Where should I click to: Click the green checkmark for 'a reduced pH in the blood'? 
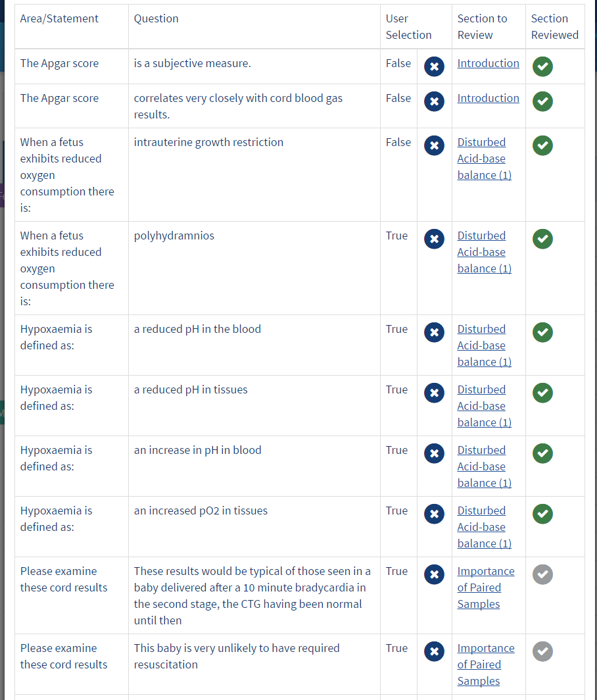point(542,332)
